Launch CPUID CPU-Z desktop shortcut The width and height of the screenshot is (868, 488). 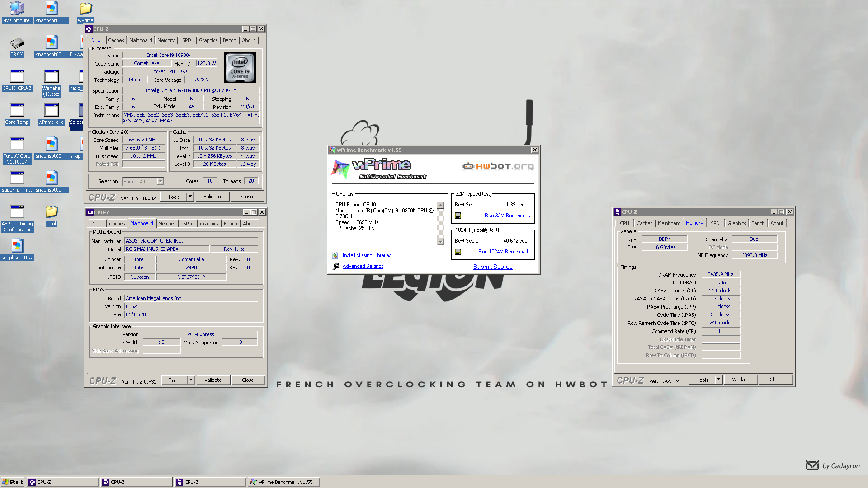(17, 80)
